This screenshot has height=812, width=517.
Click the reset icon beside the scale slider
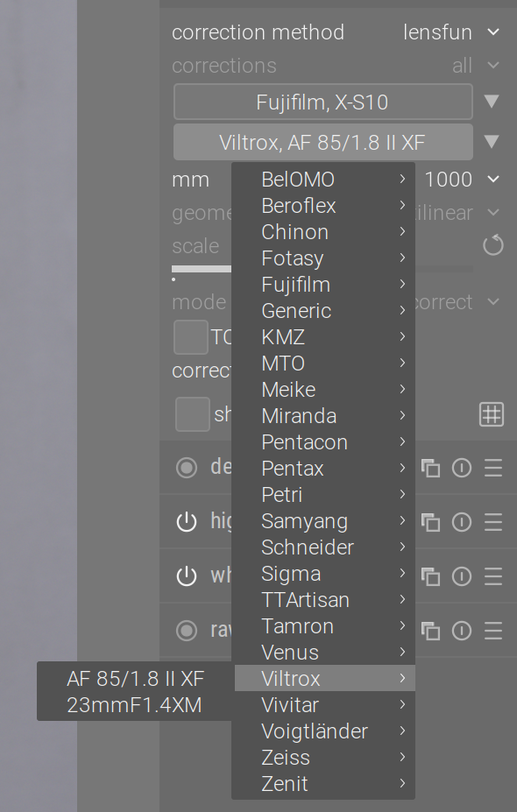492,246
